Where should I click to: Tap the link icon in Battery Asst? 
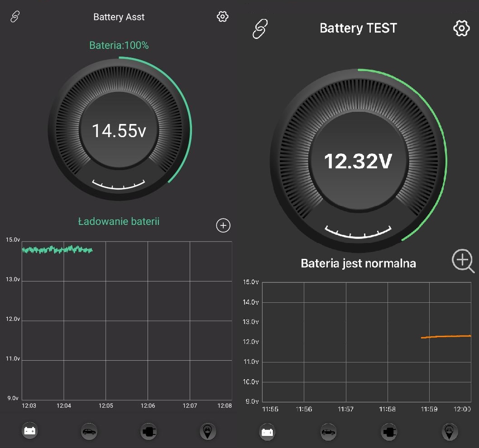[x=15, y=16]
